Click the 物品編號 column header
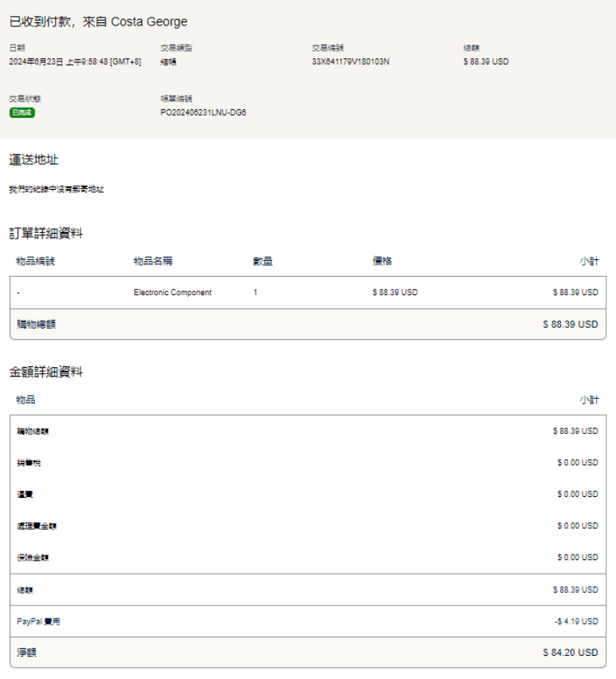Image resolution: width=616 pixels, height=679 pixels. pyautogui.click(x=35, y=261)
